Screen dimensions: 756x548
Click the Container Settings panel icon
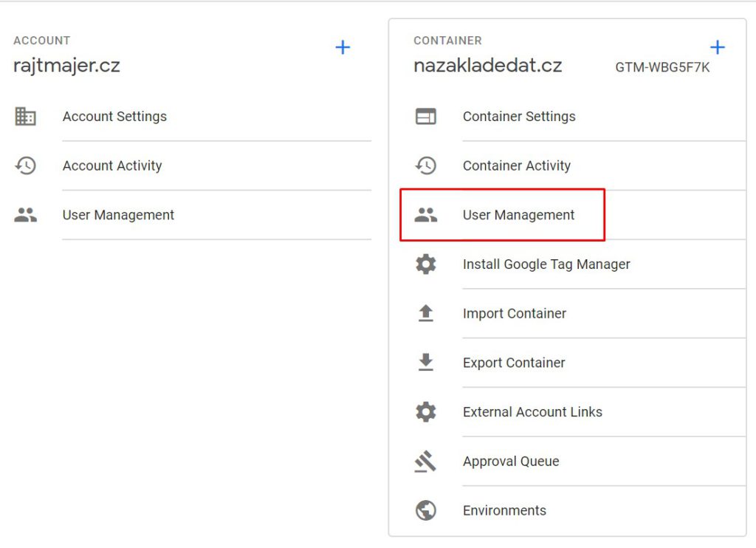[x=426, y=116]
